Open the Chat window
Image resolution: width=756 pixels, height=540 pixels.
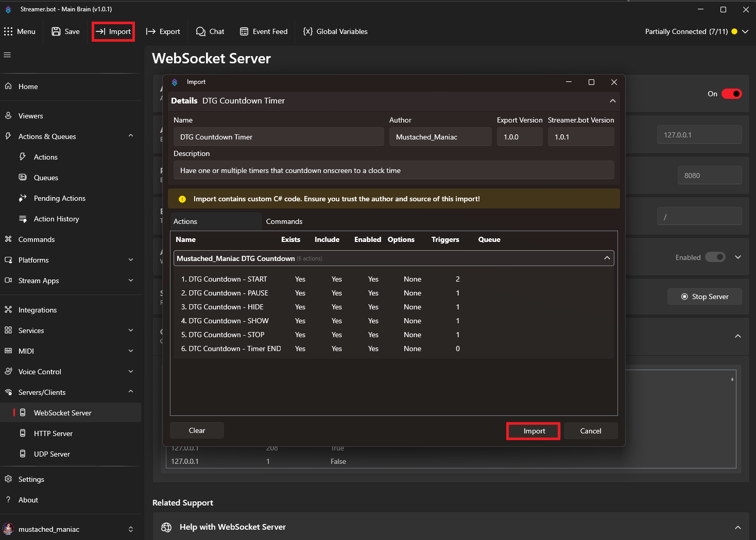210,31
